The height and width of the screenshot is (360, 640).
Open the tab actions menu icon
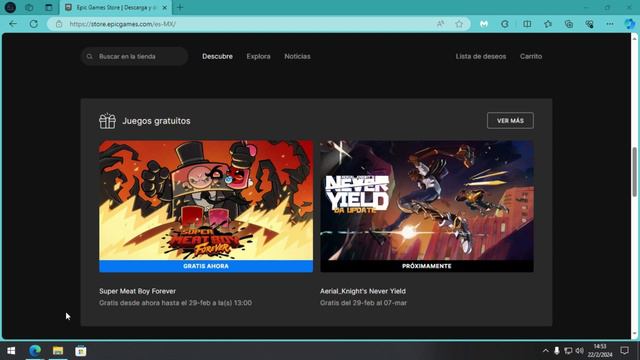pos(49,7)
